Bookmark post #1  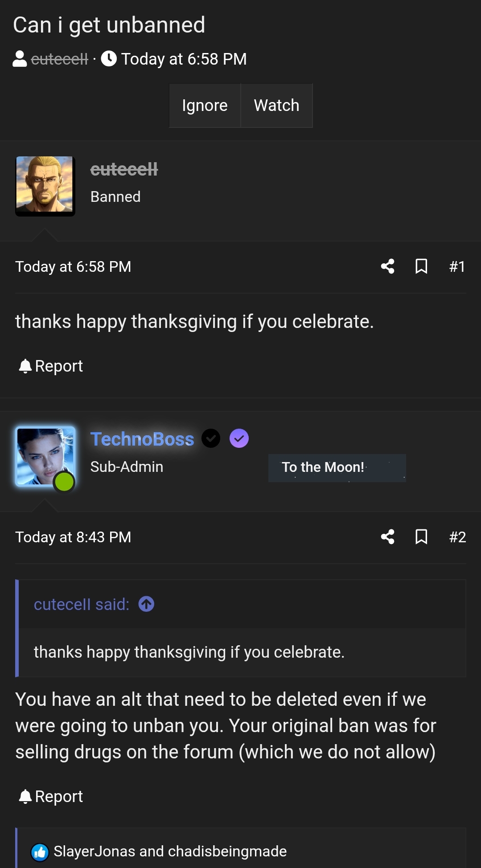421,266
